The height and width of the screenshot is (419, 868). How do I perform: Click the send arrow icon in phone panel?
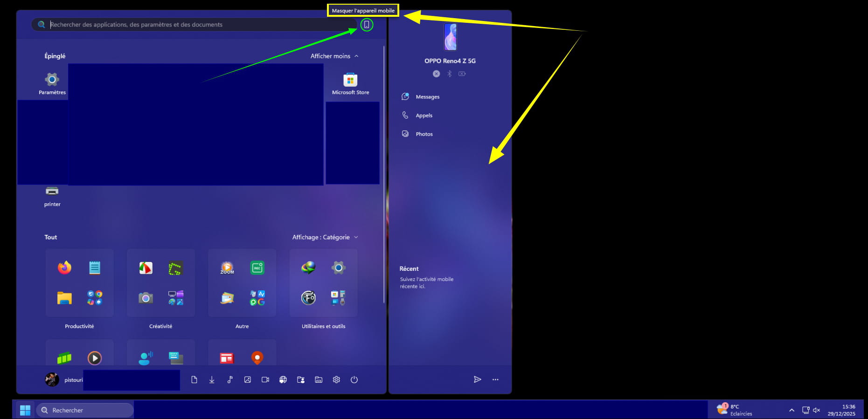click(x=477, y=379)
